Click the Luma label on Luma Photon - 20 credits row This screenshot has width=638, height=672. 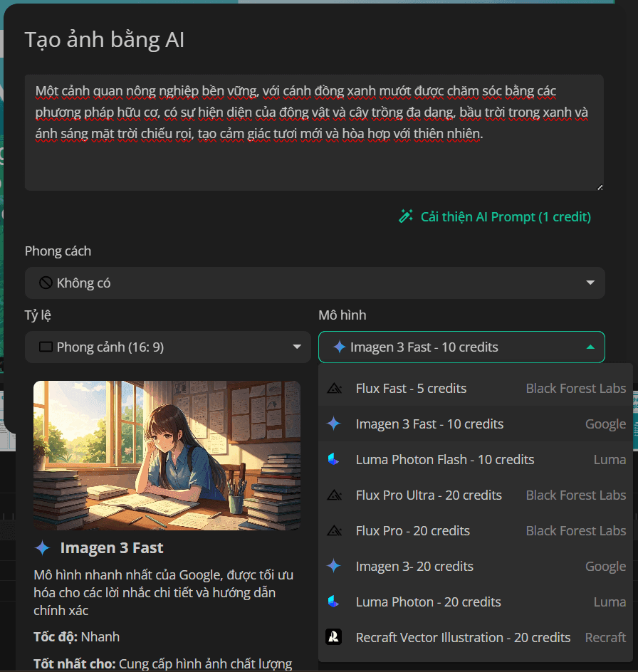(x=610, y=602)
